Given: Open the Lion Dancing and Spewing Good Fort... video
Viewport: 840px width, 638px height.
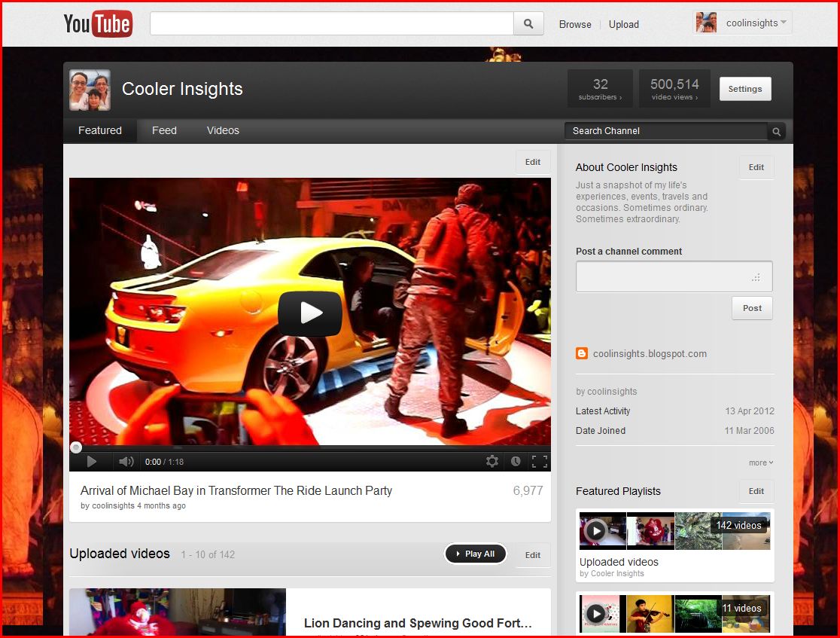Looking at the screenshot, I should tap(417, 623).
